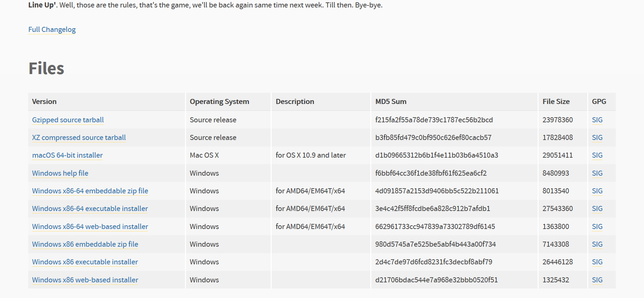644x298 pixels.
Task: Click MD5 sum 980d5745a7e525be5abf4b443a00f734
Action: (436, 244)
